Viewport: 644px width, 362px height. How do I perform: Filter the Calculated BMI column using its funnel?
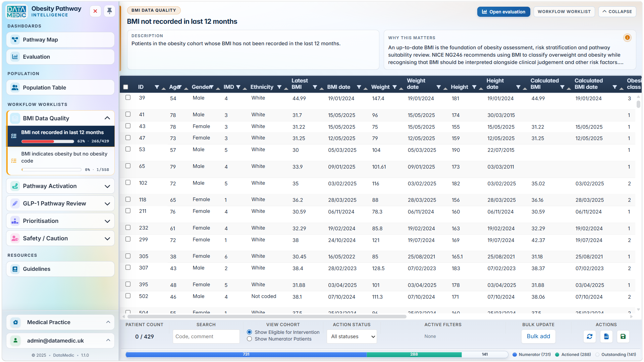pyautogui.click(x=562, y=87)
